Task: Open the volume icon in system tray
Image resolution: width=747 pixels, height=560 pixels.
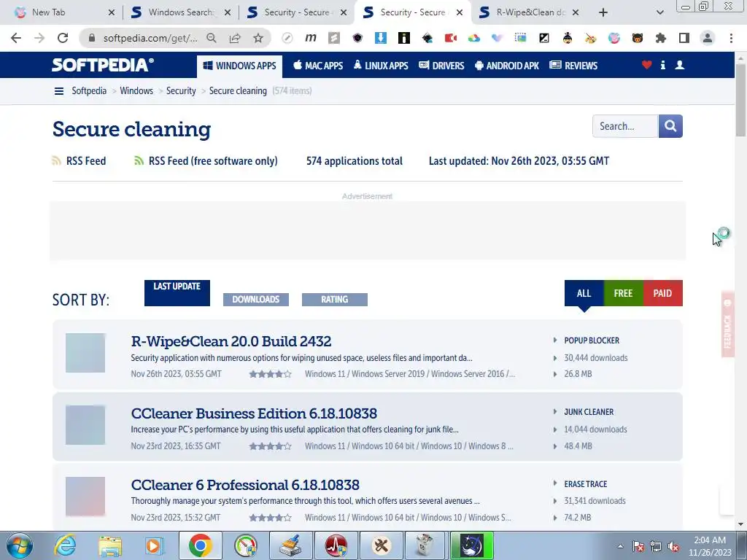Action: 673,546
